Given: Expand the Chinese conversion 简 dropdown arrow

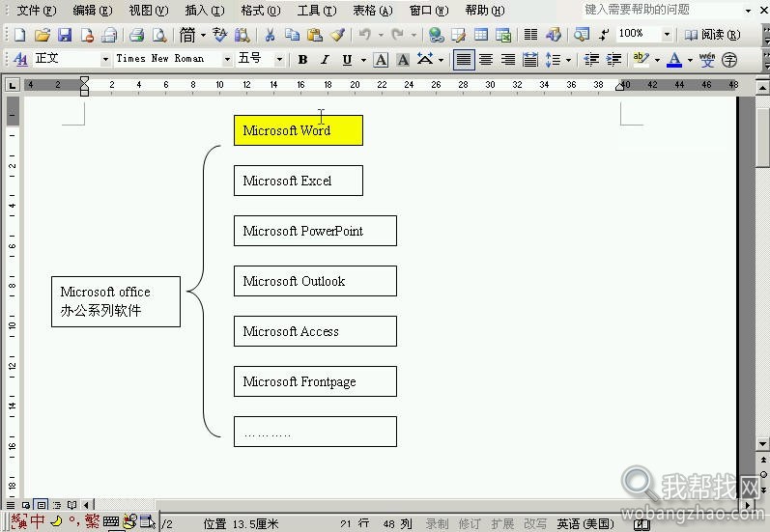Looking at the screenshot, I should (x=203, y=35).
